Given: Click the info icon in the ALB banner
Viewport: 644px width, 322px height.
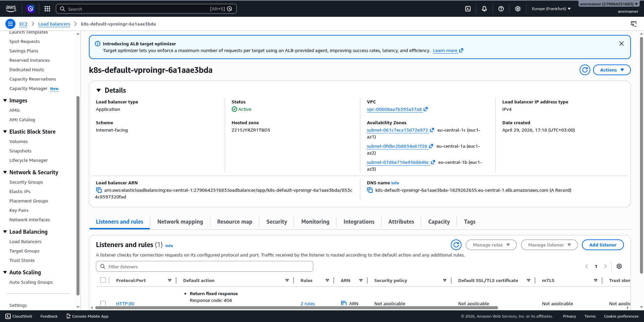Looking at the screenshot, I should (x=98, y=44).
